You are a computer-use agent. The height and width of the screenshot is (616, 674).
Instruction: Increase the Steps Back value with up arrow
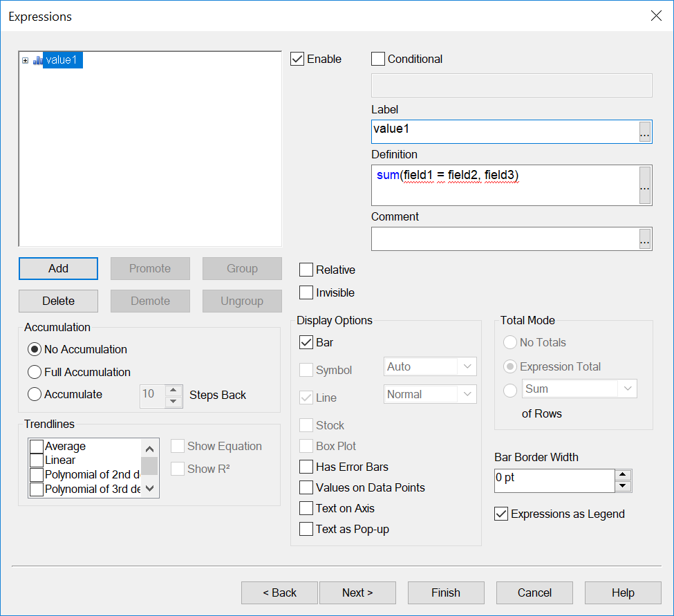click(x=174, y=390)
